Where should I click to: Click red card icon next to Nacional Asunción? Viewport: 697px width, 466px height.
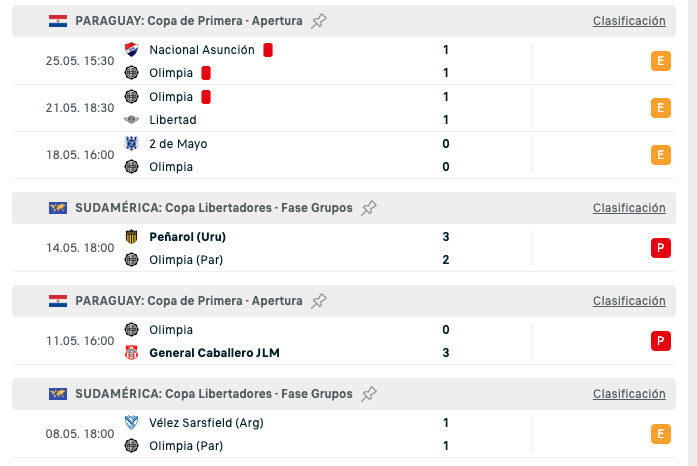click(268, 50)
